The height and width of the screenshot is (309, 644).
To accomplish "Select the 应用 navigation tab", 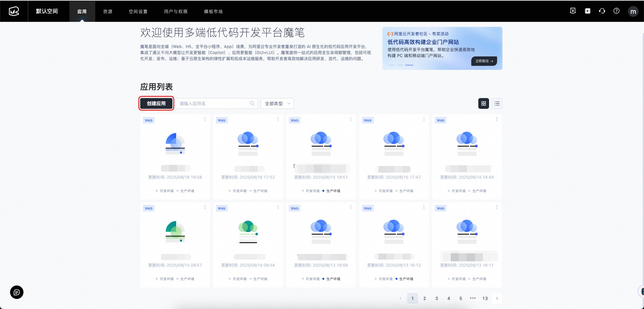I will pos(82,11).
